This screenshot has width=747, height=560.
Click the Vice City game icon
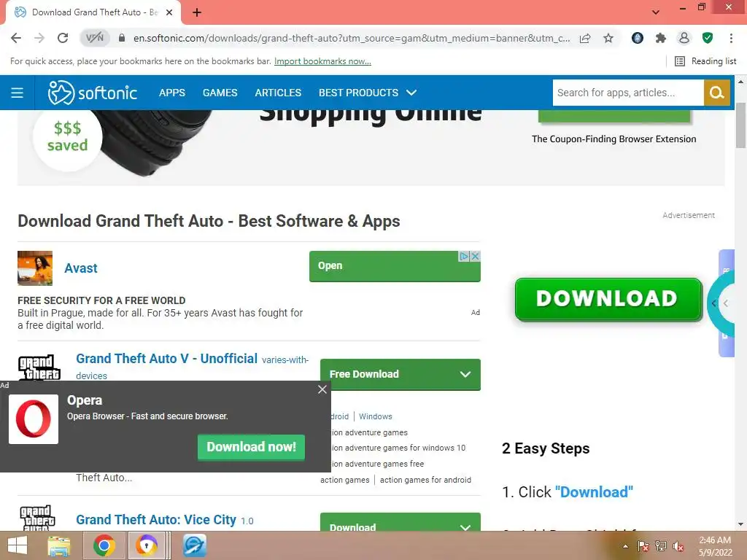click(x=37, y=518)
